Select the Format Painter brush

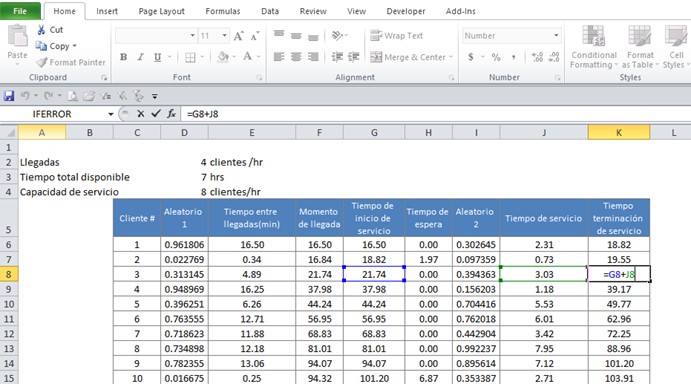(x=41, y=62)
